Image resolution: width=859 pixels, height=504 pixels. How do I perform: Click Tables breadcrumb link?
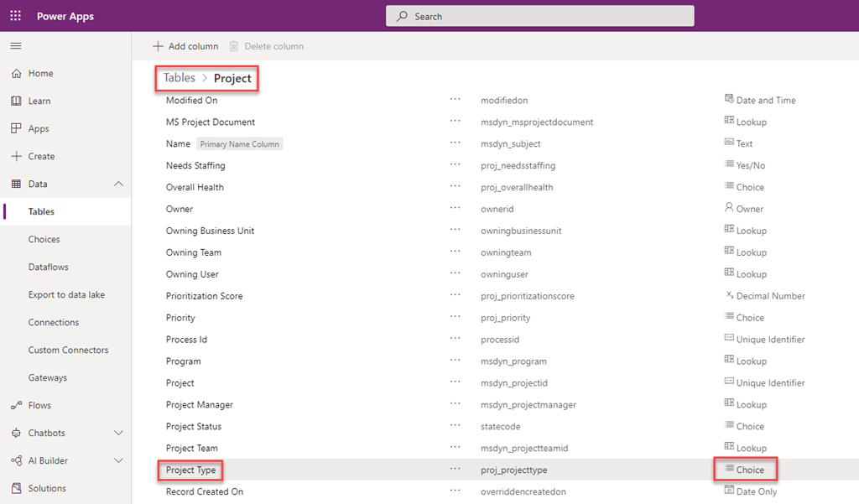[180, 78]
